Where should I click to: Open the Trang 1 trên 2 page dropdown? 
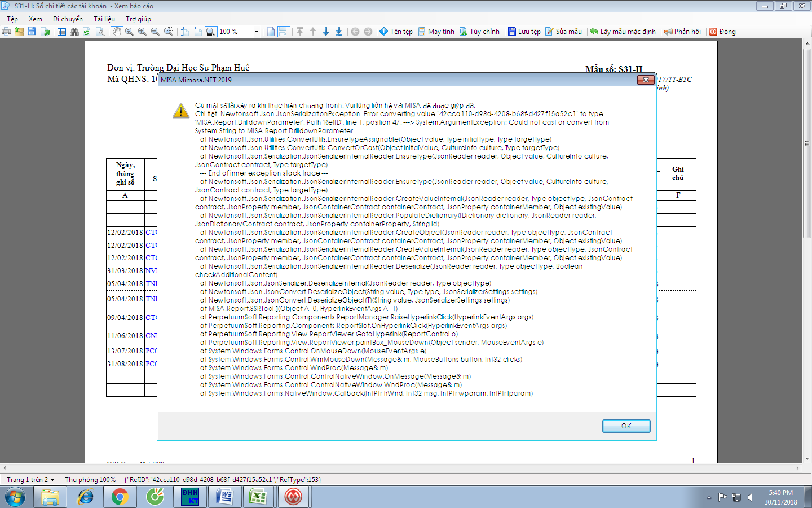(31, 480)
